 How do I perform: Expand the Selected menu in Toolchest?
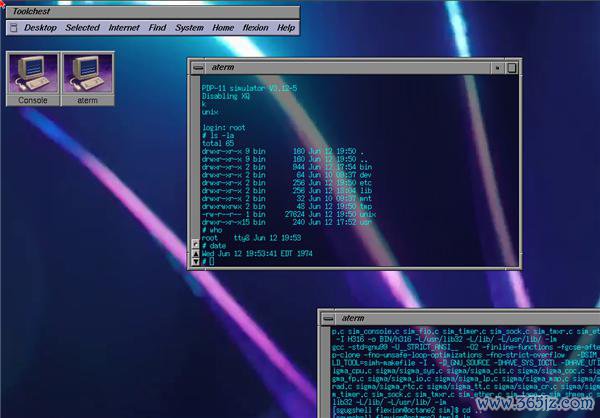[82, 28]
